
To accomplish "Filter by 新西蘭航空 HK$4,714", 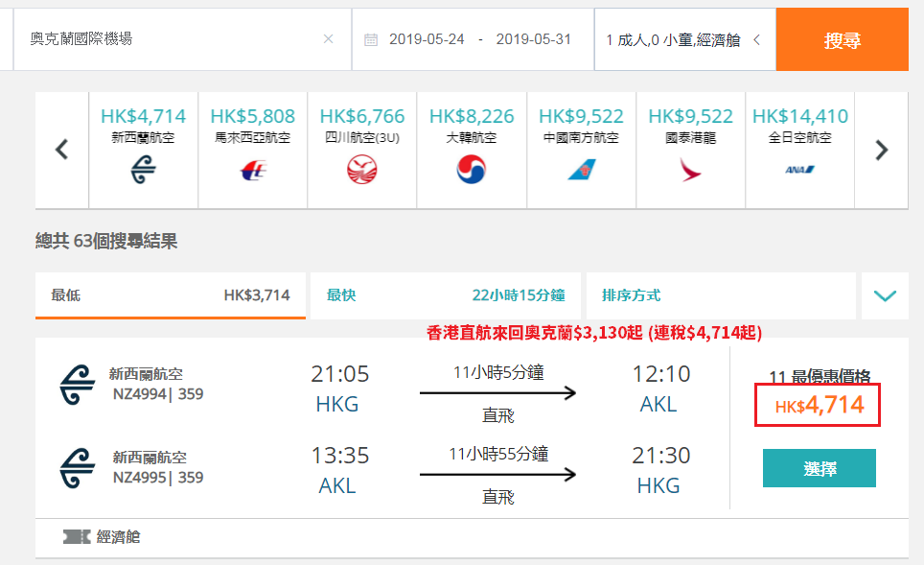I will (143, 150).
